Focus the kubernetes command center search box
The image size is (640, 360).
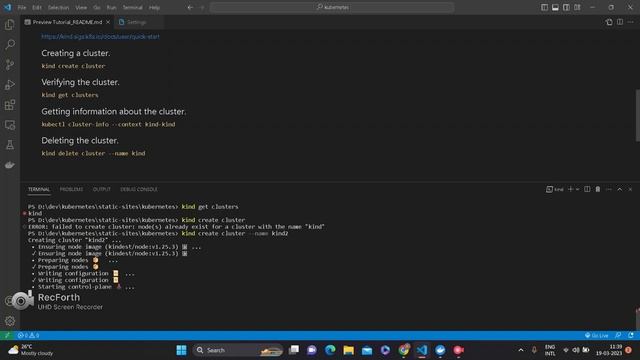[332, 7]
